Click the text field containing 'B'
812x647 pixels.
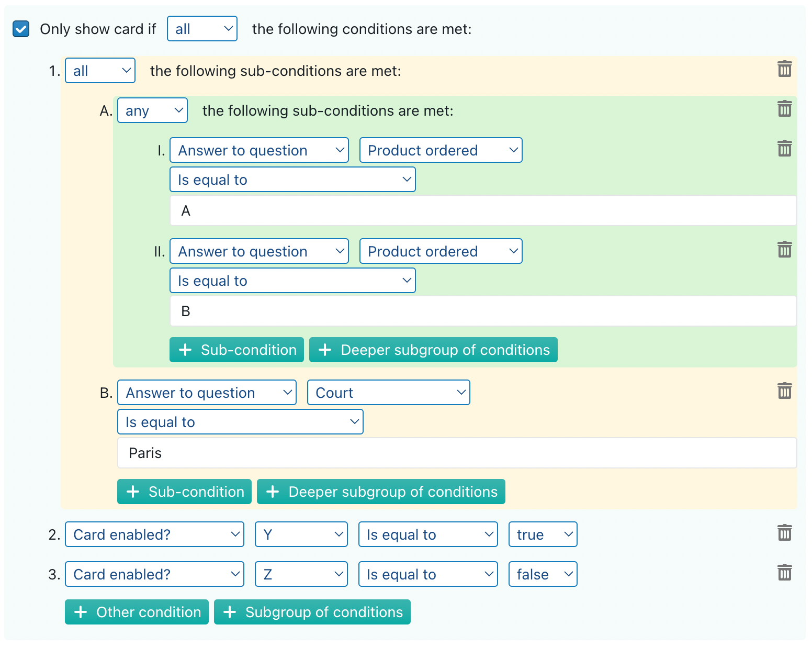[x=483, y=311]
